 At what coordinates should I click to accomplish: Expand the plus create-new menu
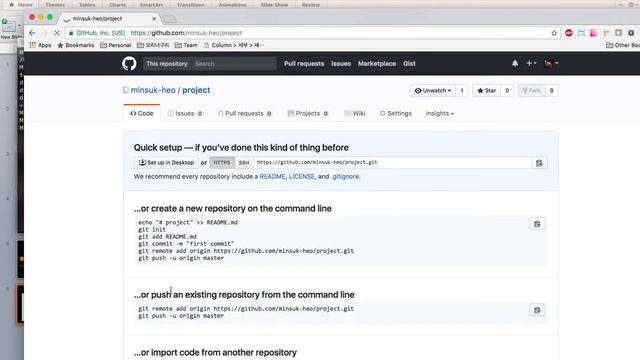[x=531, y=63]
